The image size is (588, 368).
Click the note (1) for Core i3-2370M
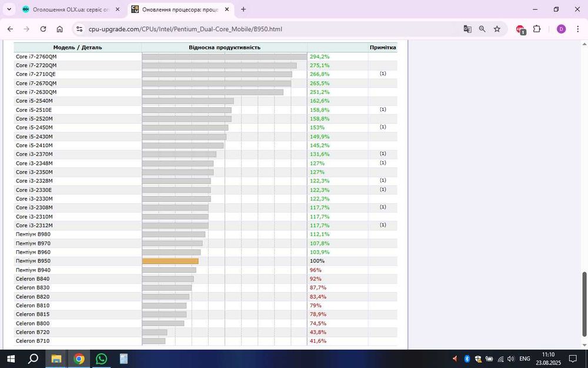[x=383, y=154]
